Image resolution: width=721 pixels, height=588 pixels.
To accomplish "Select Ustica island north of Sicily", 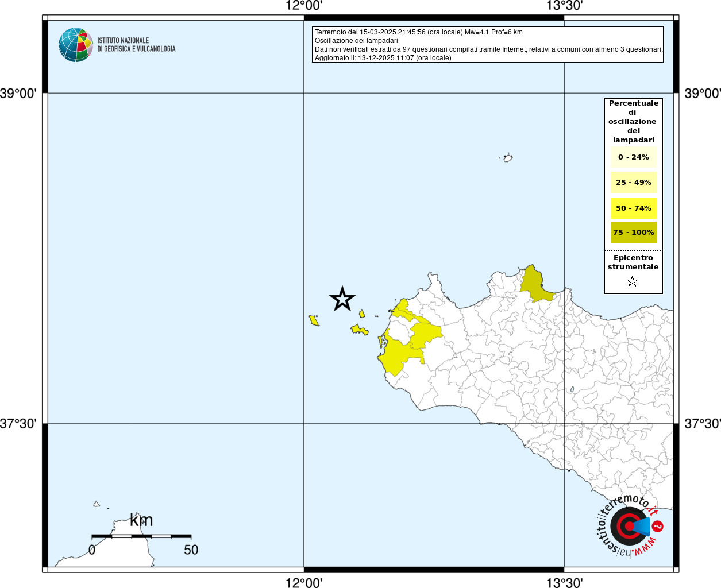I will click(508, 158).
